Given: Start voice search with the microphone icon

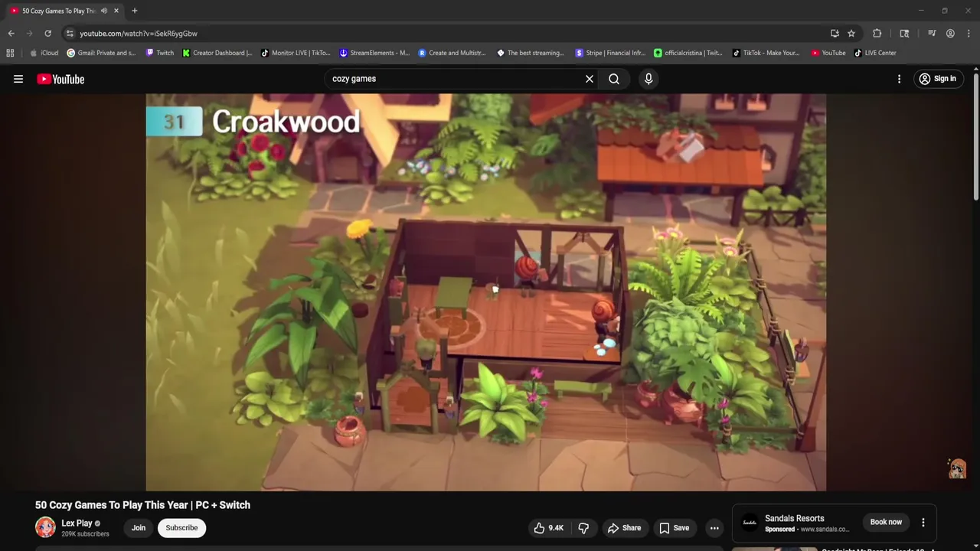Looking at the screenshot, I should point(648,79).
